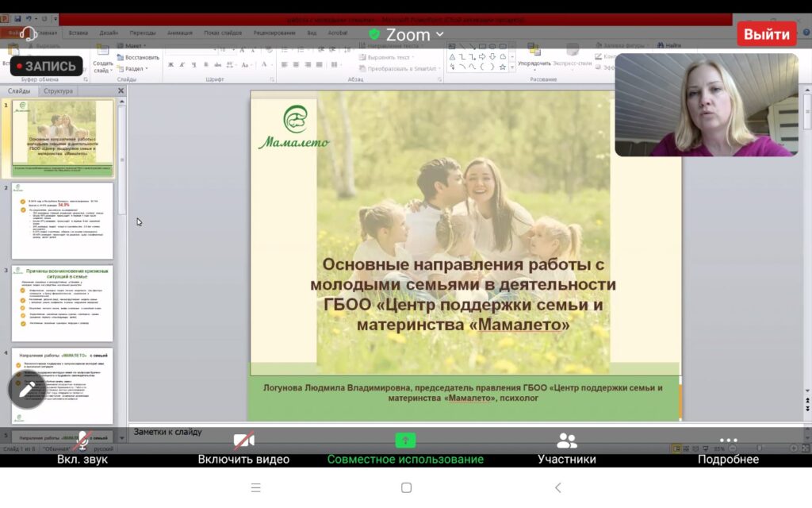Align text right

308,65
